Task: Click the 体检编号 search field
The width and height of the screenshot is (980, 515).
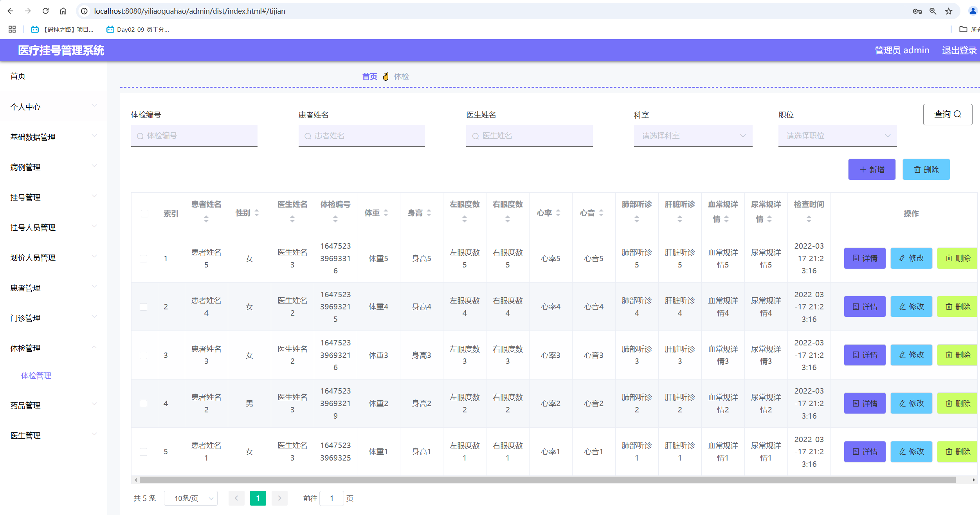Action: coord(194,136)
